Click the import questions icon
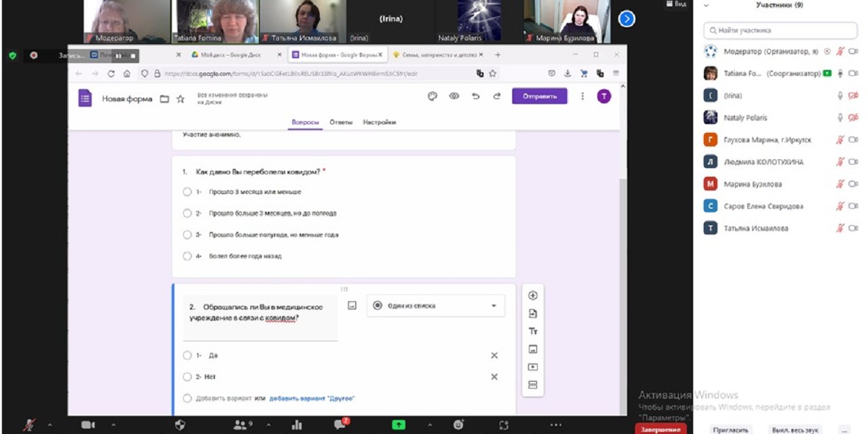The width and height of the screenshot is (868, 434). pyautogui.click(x=532, y=313)
